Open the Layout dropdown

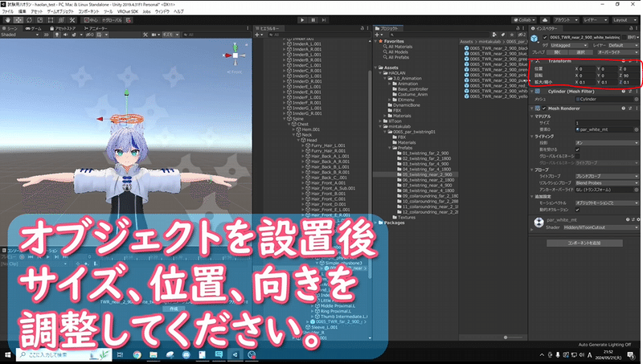625,19
